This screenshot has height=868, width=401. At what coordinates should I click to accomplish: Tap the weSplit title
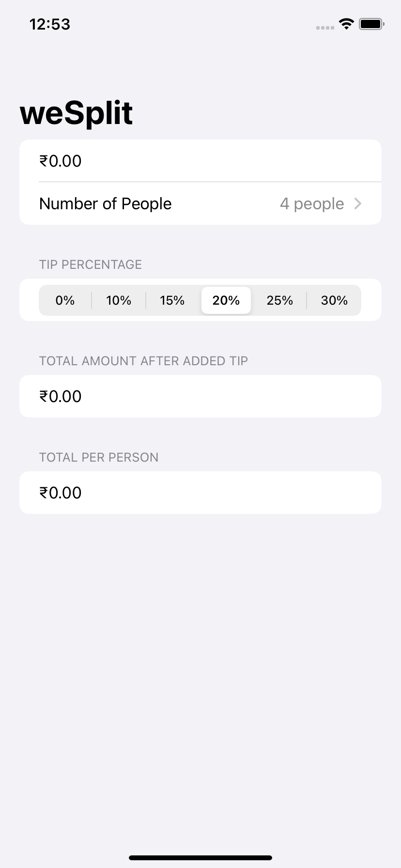tap(76, 113)
